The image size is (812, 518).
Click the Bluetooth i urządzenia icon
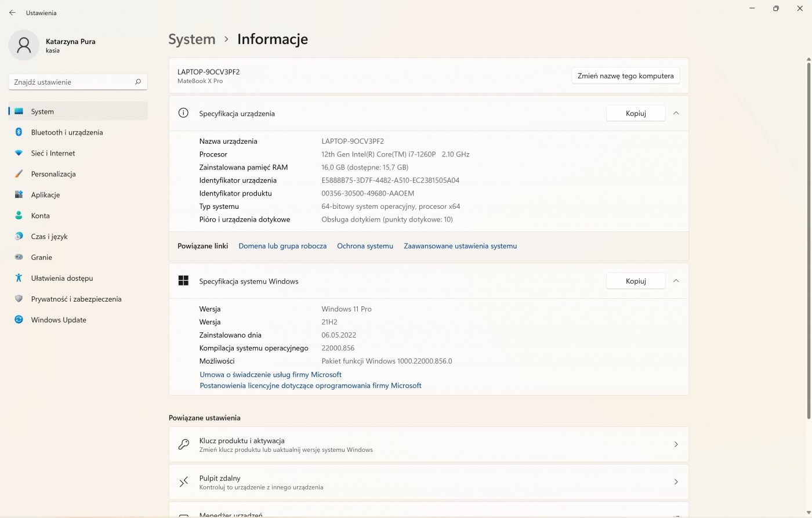[x=19, y=132]
